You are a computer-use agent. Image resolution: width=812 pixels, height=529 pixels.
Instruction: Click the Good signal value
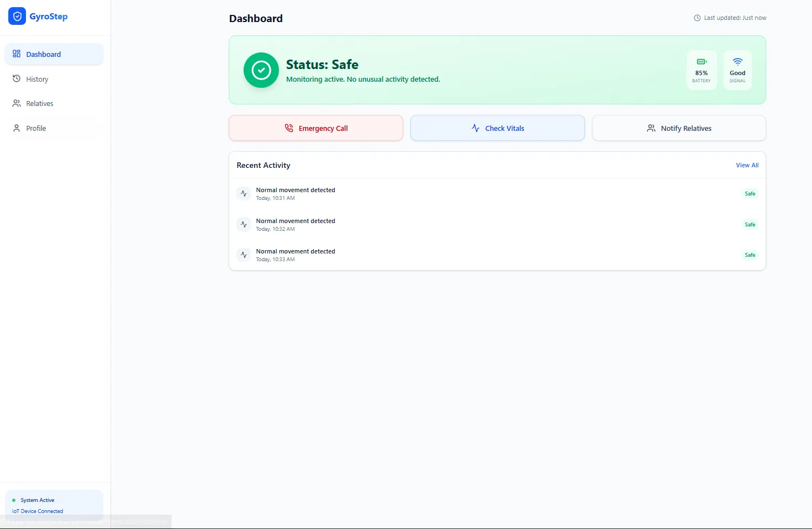pos(737,73)
